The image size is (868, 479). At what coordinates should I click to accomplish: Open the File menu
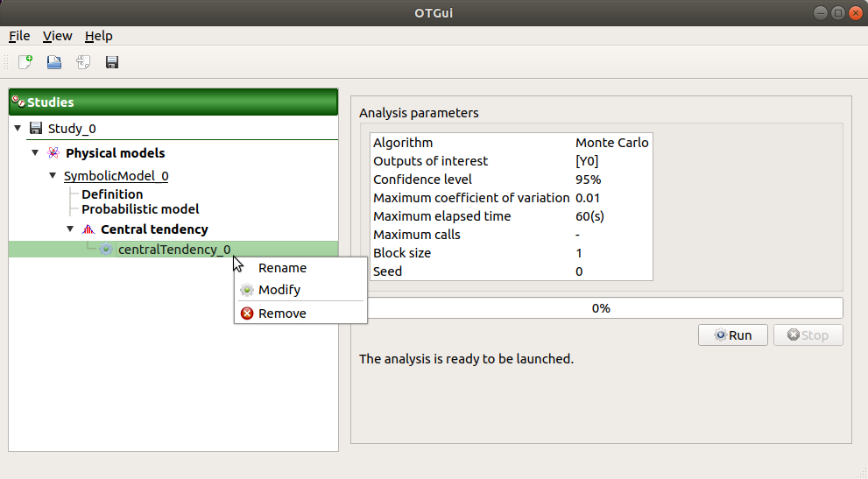[19, 36]
